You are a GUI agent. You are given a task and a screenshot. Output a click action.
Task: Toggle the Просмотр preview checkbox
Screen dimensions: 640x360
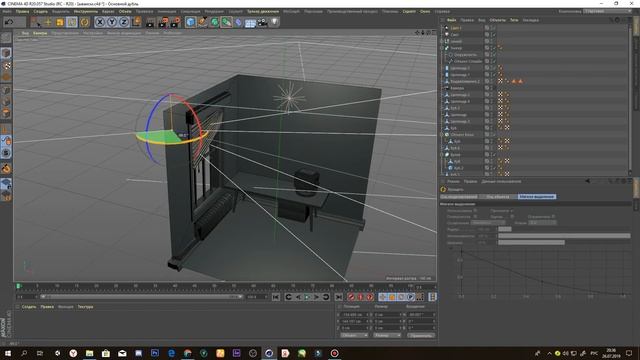(x=512, y=211)
